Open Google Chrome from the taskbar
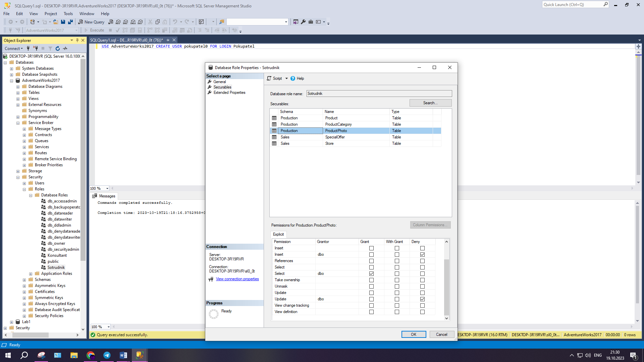644x362 pixels. 91,355
